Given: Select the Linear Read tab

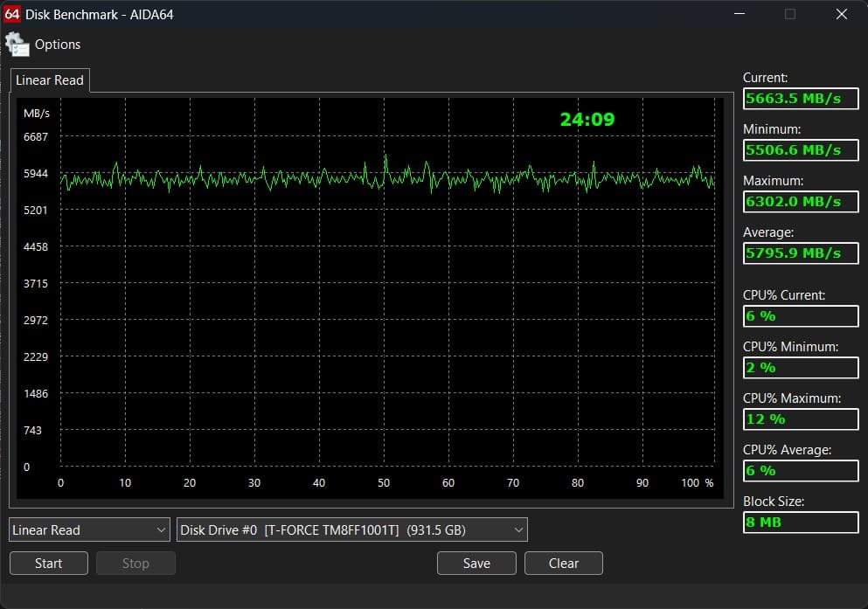Looking at the screenshot, I should point(50,80).
